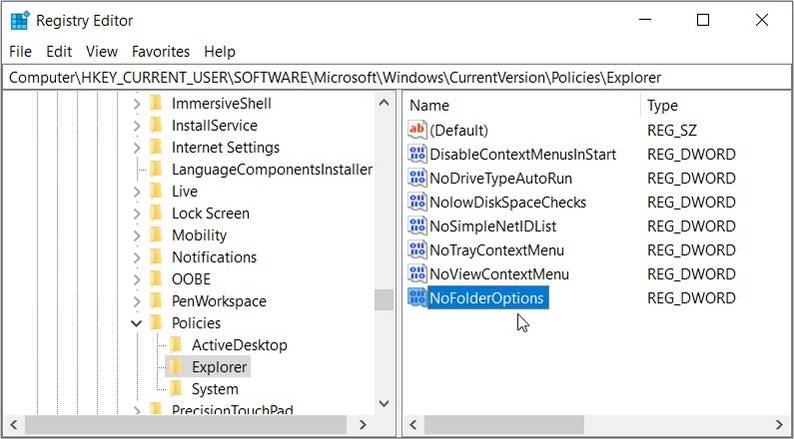
Task: Expand the Mobility key
Action: tap(137, 235)
